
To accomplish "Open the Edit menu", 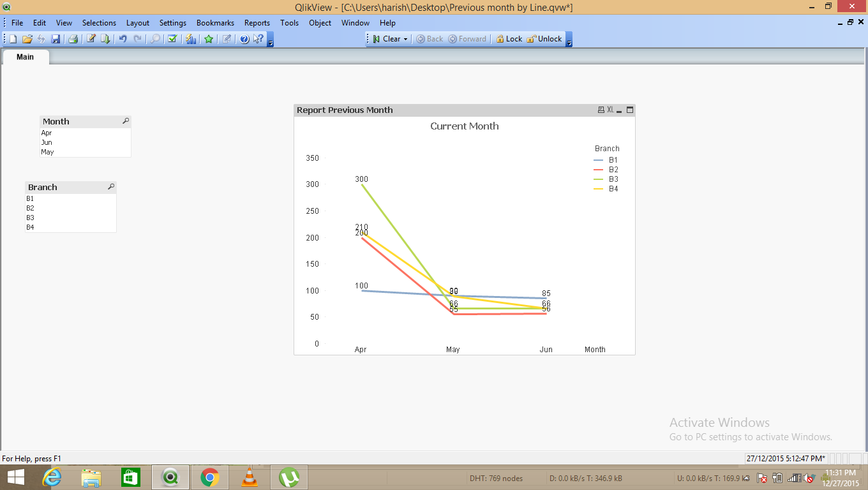I will (40, 22).
